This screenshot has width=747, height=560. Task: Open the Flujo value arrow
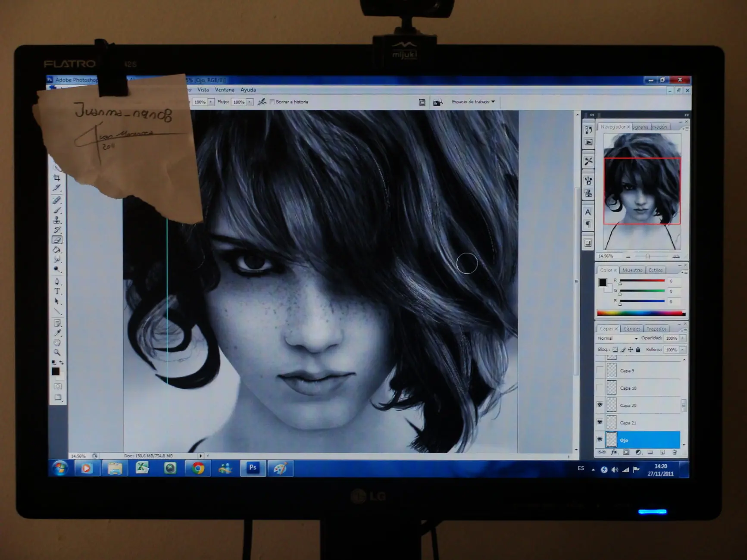pyautogui.click(x=249, y=102)
